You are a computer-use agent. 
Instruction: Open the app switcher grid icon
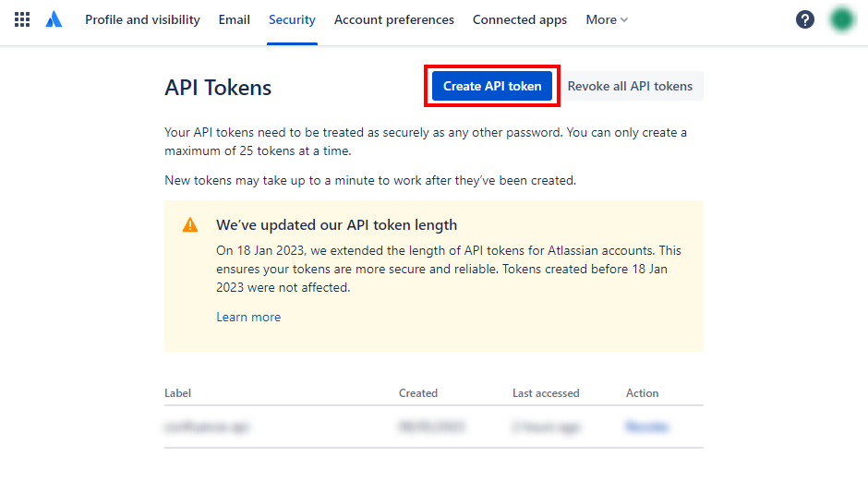tap(22, 19)
